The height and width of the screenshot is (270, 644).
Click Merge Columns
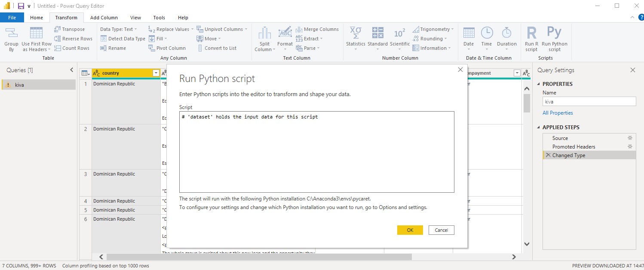click(317, 29)
